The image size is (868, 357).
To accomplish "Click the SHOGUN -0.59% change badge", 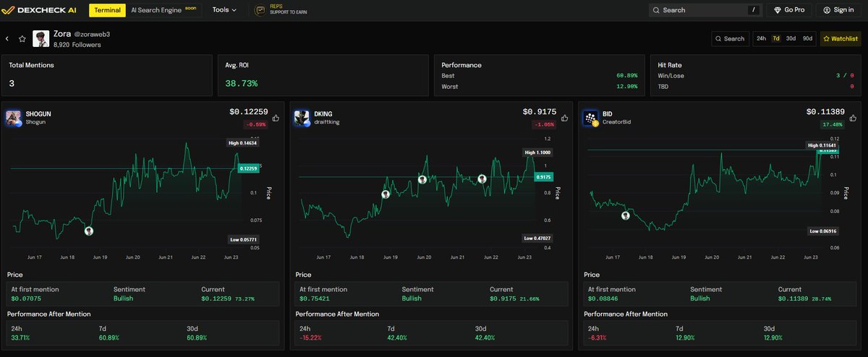I will 255,124.
